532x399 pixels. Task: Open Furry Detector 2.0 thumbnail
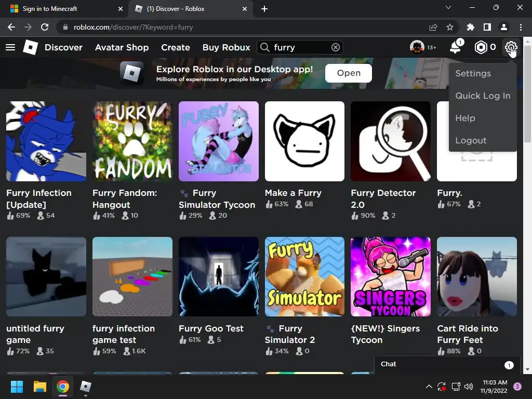391,141
